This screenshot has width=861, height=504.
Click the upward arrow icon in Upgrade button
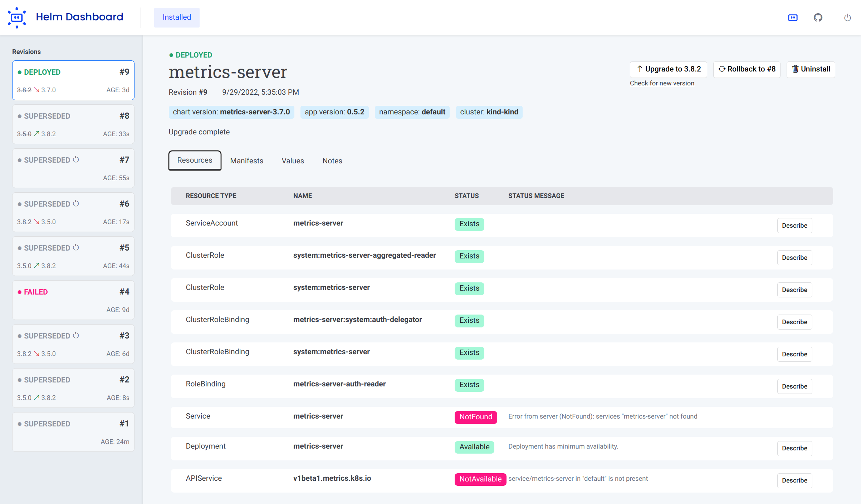[640, 69]
